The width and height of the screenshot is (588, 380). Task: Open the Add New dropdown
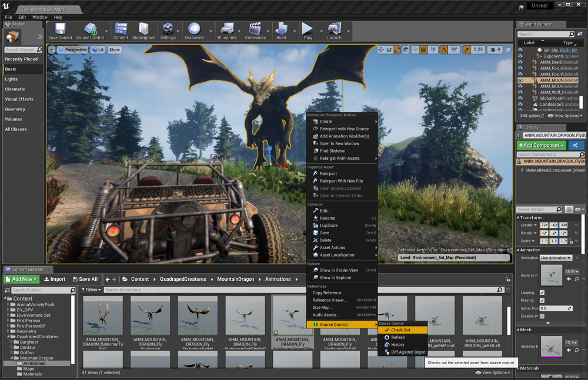point(21,279)
